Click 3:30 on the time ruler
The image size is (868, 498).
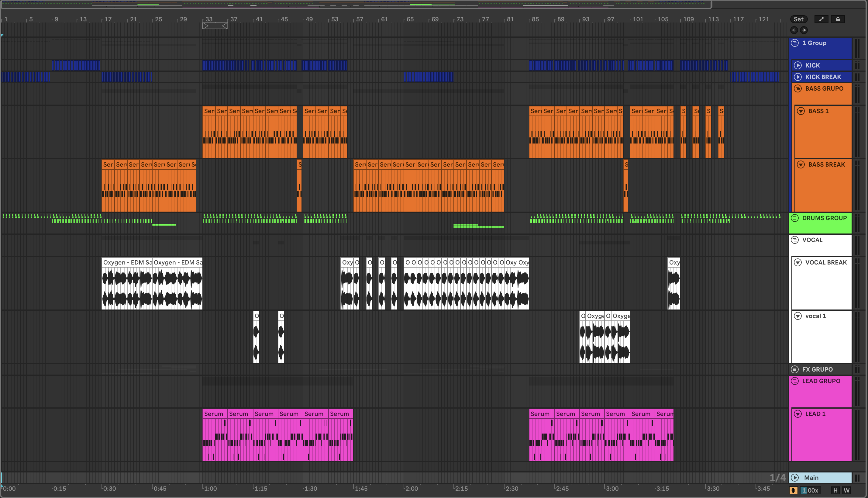pos(713,488)
